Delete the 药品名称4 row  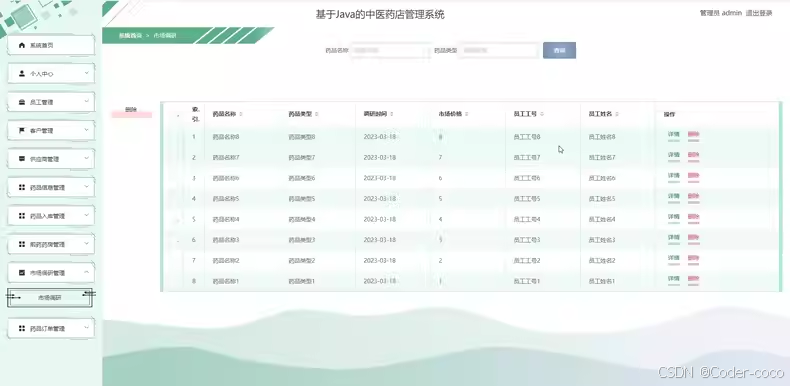tap(693, 217)
